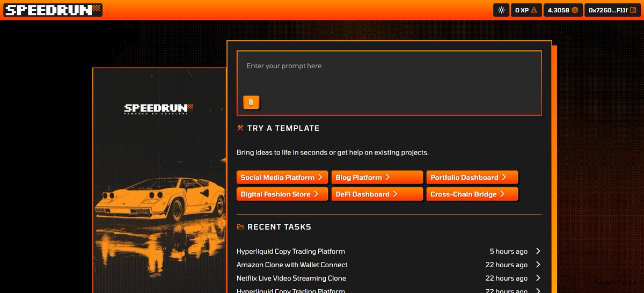
Task: Select the DeFi Dashboard template
Action: tap(377, 194)
